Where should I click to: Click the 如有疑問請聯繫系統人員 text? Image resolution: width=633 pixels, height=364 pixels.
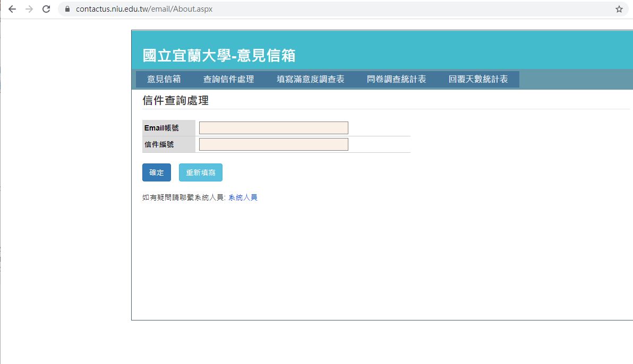pyautogui.click(x=184, y=197)
